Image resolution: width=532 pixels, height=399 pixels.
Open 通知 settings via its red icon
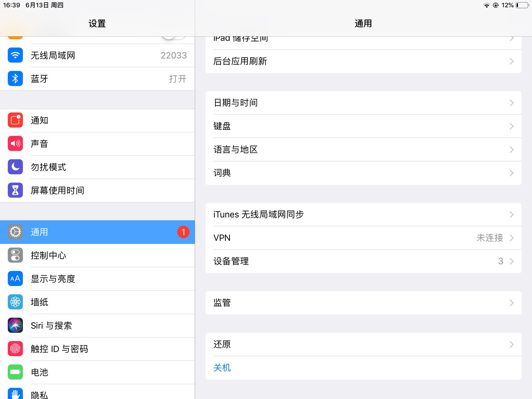point(15,120)
